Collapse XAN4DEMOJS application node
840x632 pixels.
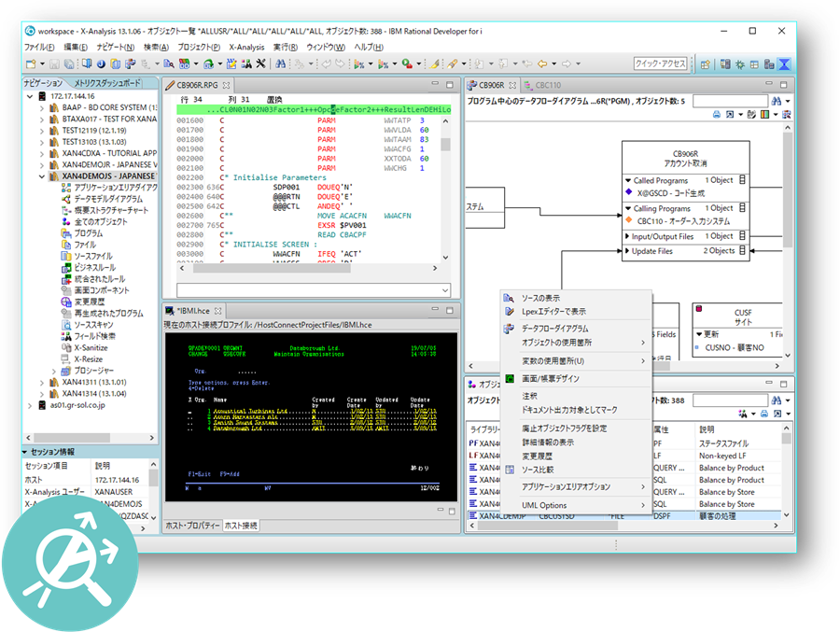click(x=42, y=176)
